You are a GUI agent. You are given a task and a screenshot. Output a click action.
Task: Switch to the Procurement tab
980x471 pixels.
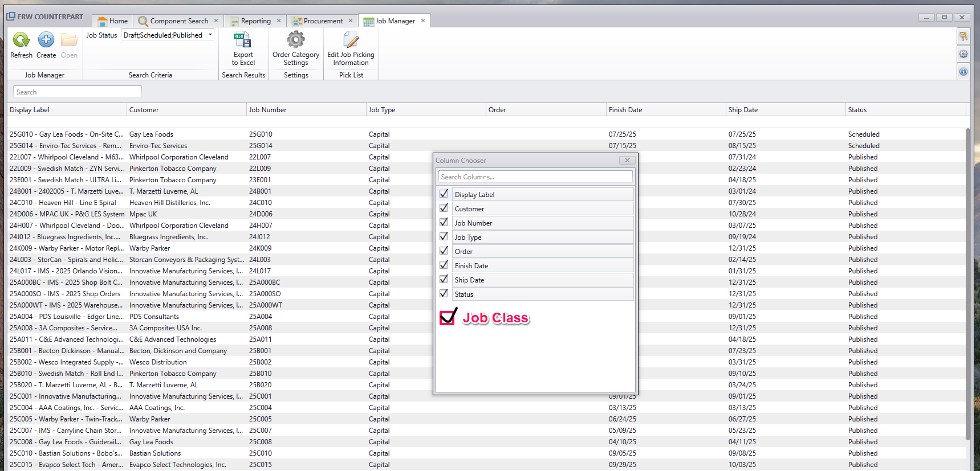coord(323,21)
